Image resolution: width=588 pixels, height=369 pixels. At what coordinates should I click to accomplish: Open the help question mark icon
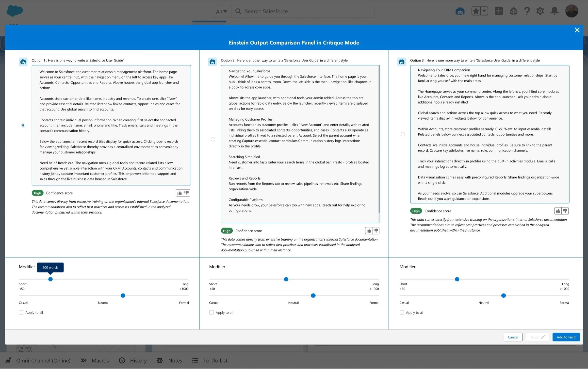(527, 11)
